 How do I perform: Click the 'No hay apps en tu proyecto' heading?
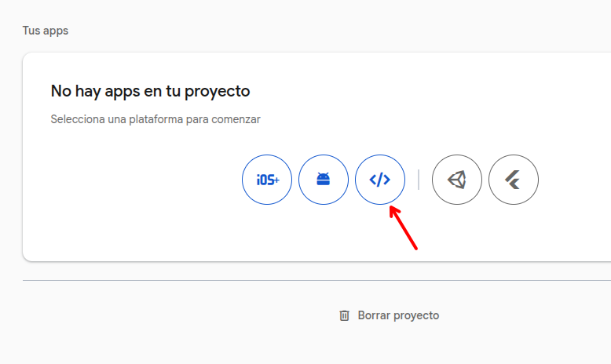tap(151, 92)
